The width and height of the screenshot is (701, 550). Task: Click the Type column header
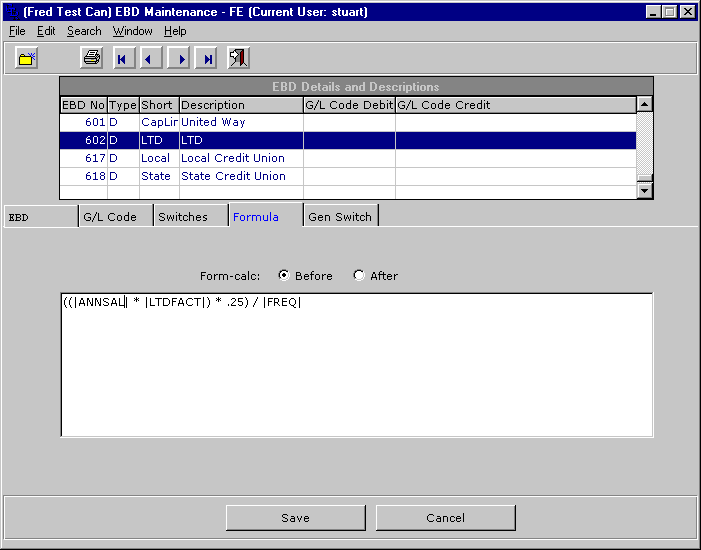click(x=123, y=105)
